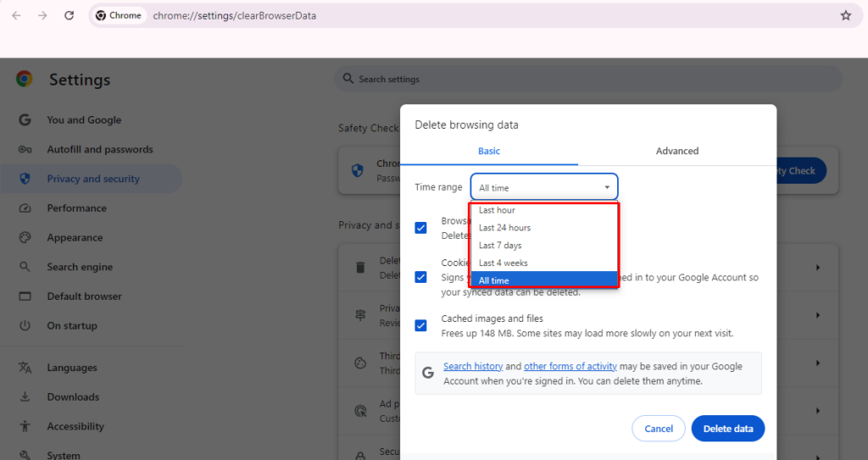Click the shield icon for Privacy and security
The image size is (868, 460).
(x=25, y=178)
